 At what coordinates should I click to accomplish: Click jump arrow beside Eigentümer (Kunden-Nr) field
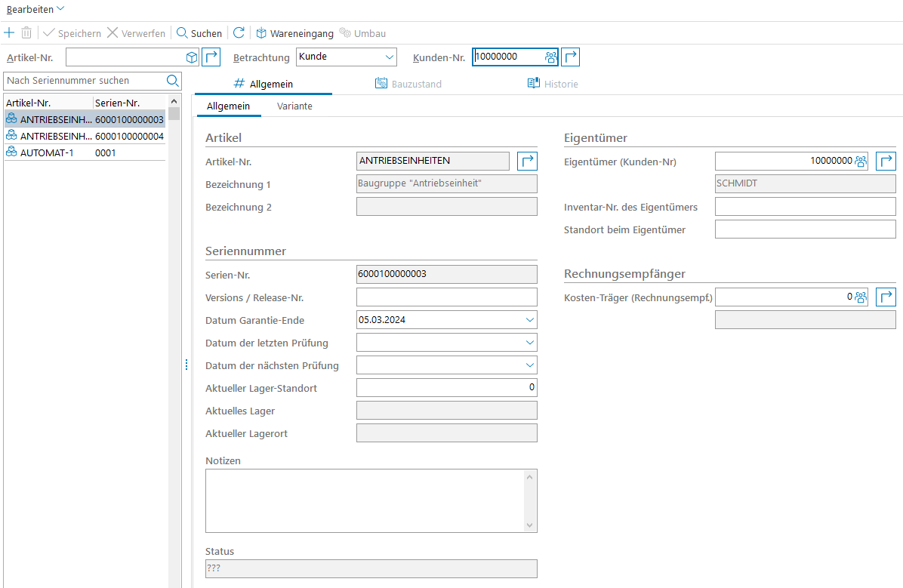click(x=886, y=161)
